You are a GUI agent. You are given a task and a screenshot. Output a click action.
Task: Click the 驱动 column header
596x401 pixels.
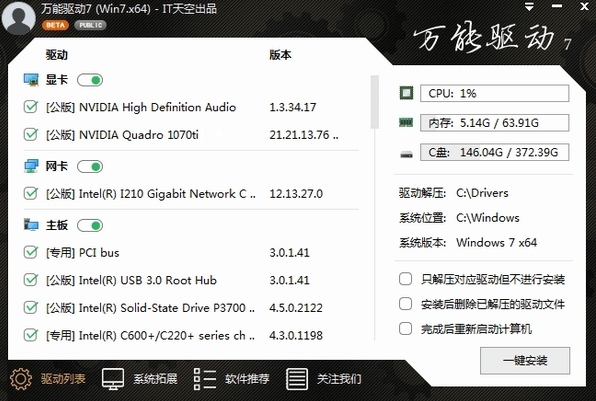pos(57,55)
